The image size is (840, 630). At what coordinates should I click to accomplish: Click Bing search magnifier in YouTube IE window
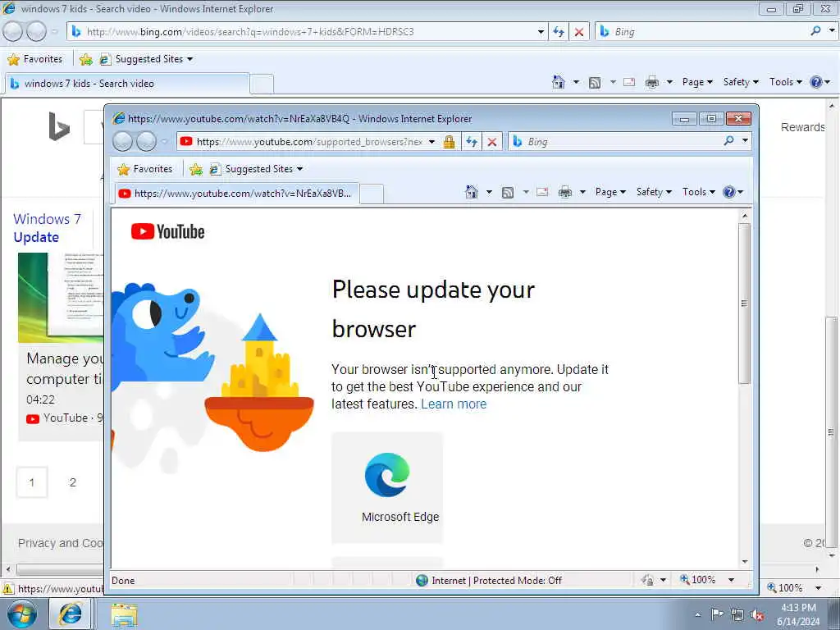(x=728, y=141)
